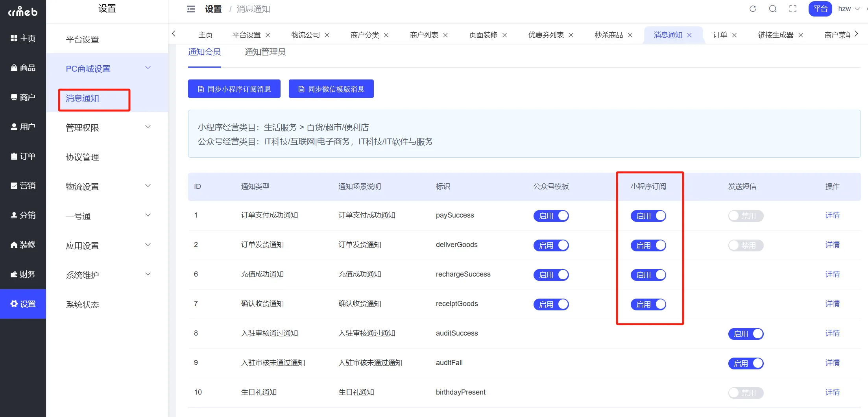Viewport: 868px width, 417px height.
Task: Toggle 公众号模板 switch for rechargeSuccess
Action: click(551, 275)
